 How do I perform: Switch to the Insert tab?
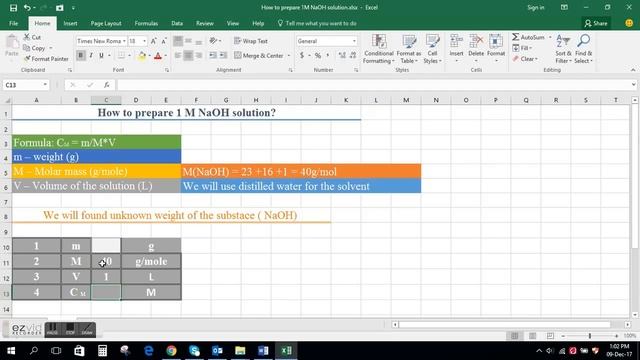[70, 23]
